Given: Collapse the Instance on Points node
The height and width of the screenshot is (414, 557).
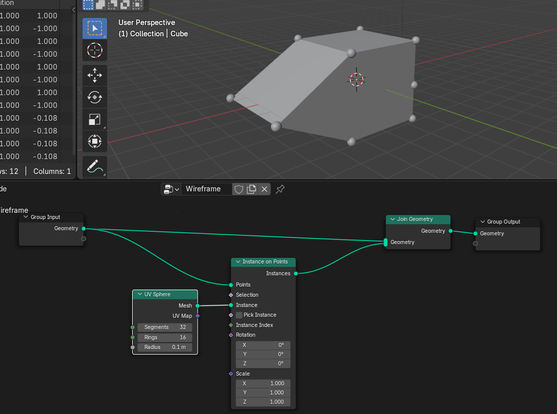Looking at the screenshot, I should pos(238,262).
